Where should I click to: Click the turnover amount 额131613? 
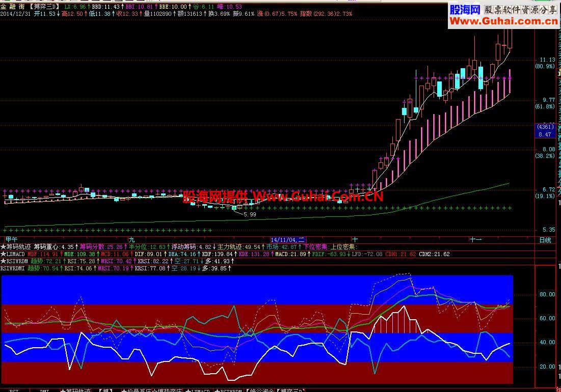(x=190, y=14)
